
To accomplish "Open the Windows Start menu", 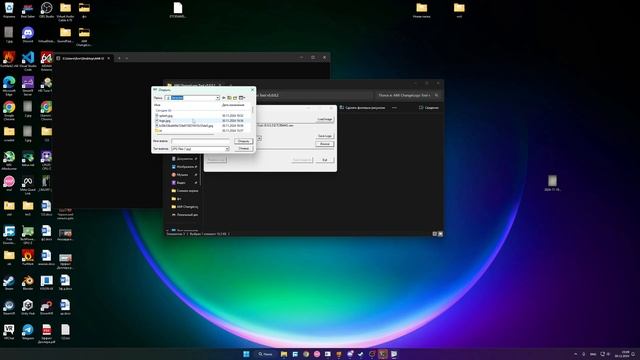I will [x=246, y=354].
